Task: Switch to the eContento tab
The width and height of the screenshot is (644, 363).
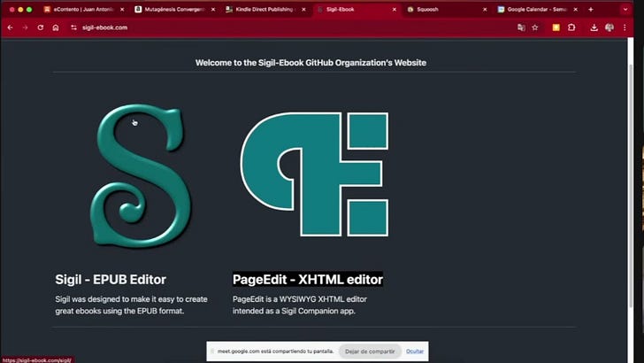Action: [x=83, y=9]
